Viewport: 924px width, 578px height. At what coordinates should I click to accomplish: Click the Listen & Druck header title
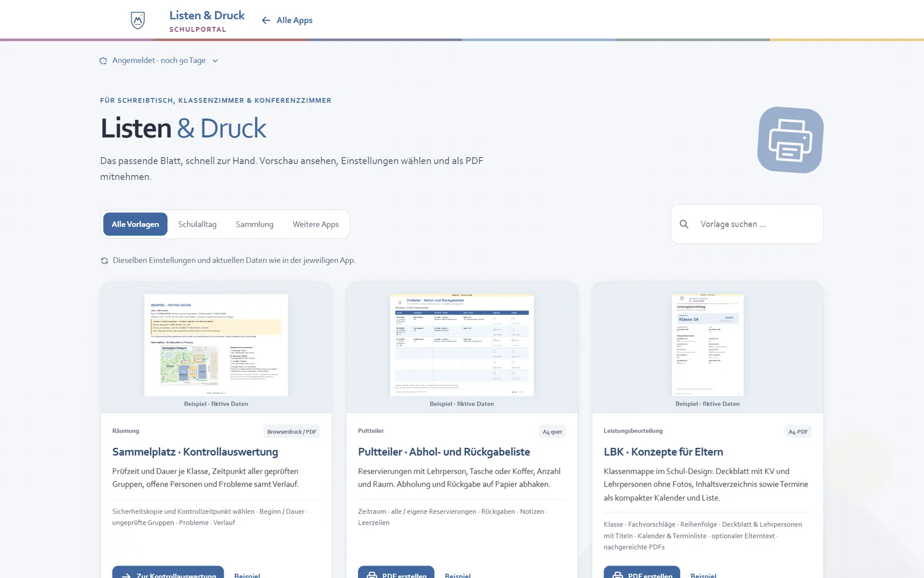pos(207,16)
